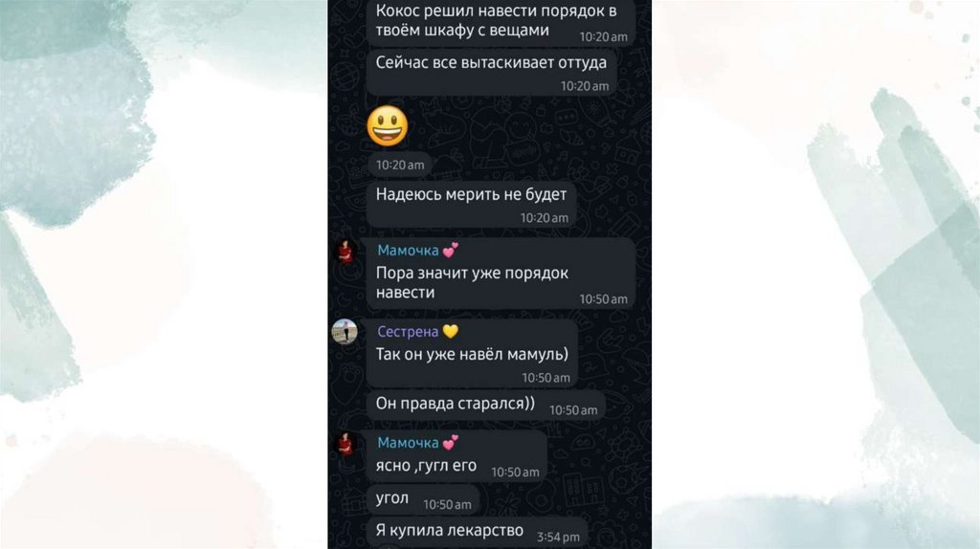Tap pink hearts beside Мамочка above 'Пора значит'
The height and width of the screenshot is (549, 980).
450,251
